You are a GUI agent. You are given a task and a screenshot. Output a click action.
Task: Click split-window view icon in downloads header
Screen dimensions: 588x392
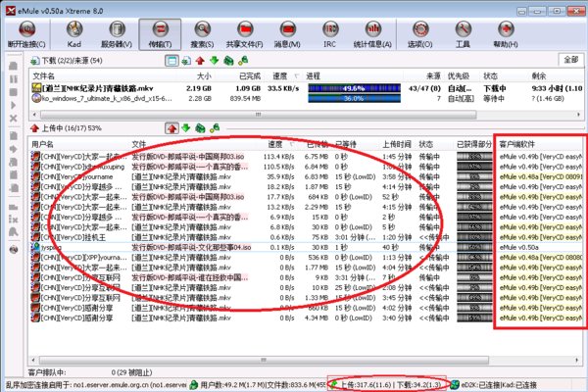[171, 61]
